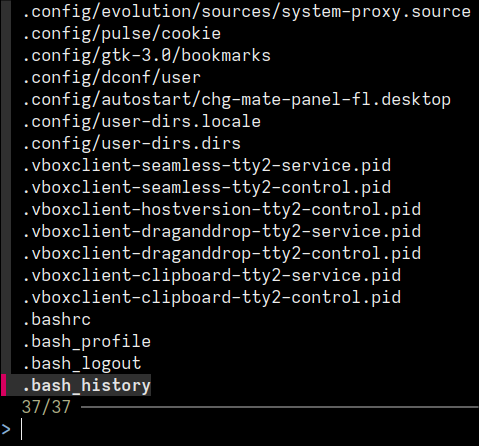Select .vboxclient-draganddrop-tty2-service.pid
Screen dimensions: 479x446
[x=221, y=232]
